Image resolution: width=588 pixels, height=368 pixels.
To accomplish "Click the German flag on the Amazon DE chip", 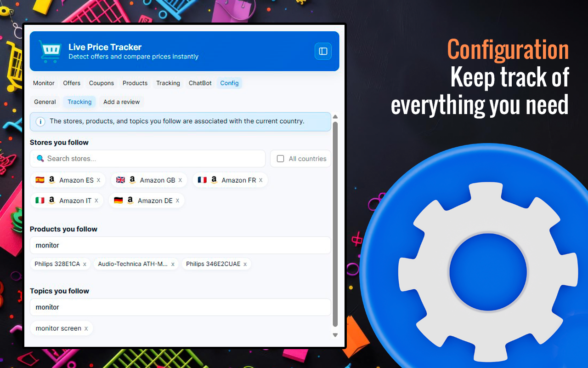I will click(x=118, y=201).
